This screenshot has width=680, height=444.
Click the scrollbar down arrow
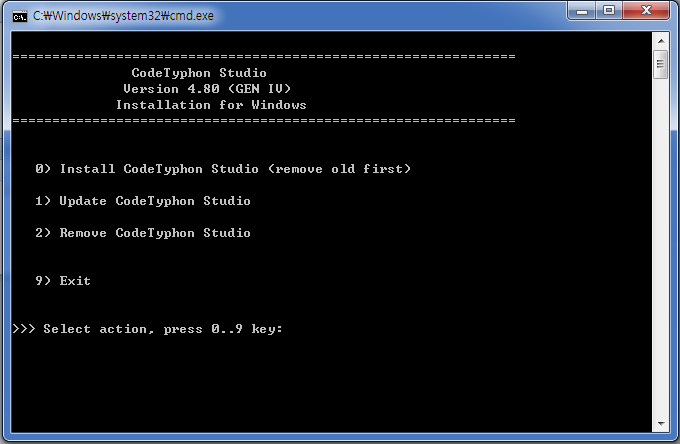pos(661,423)
